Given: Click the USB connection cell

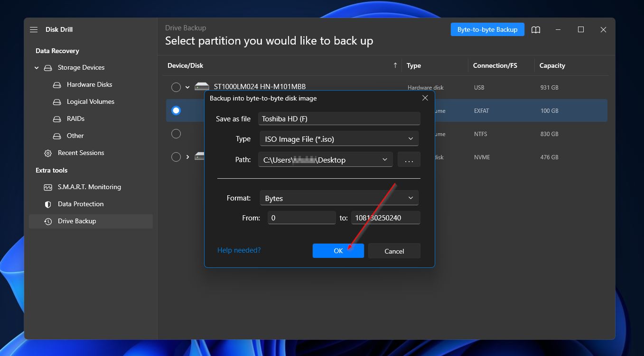Looking at the screenshot, I should (x=479, y=87).
